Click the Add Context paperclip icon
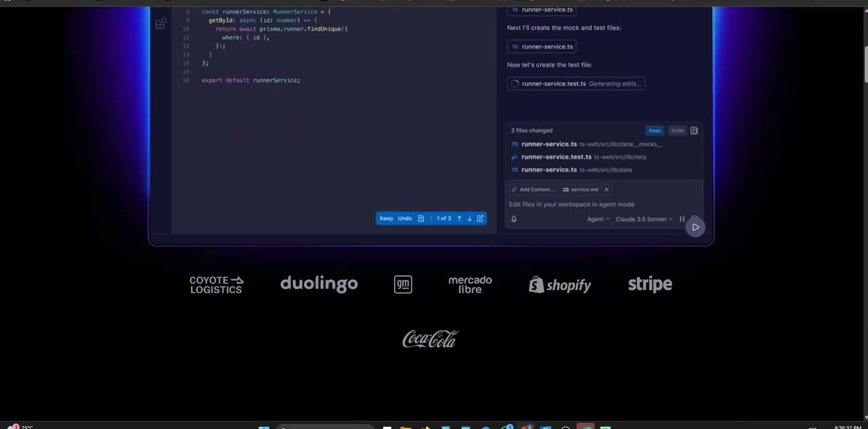 pyautogui.click(x=513, y=189)
